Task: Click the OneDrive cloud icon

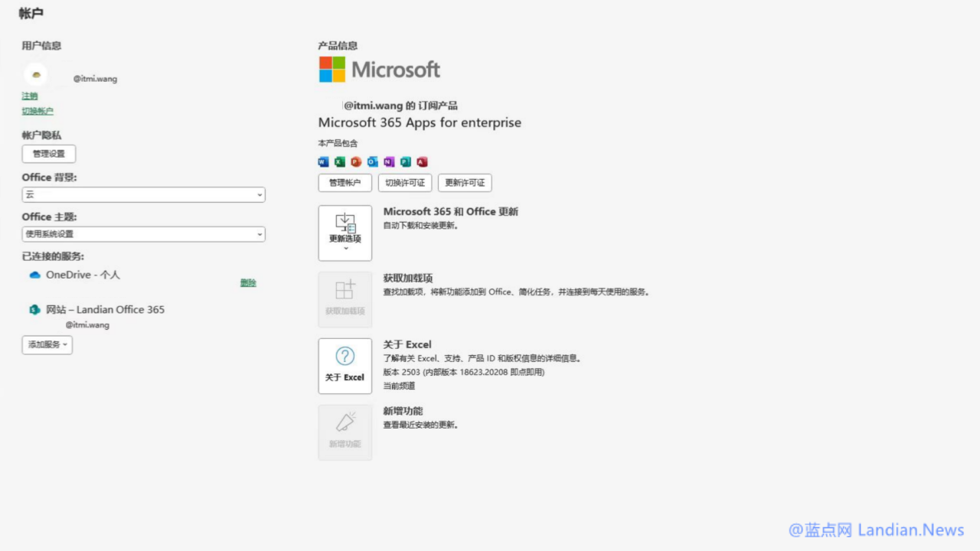Action: (34, 275)
